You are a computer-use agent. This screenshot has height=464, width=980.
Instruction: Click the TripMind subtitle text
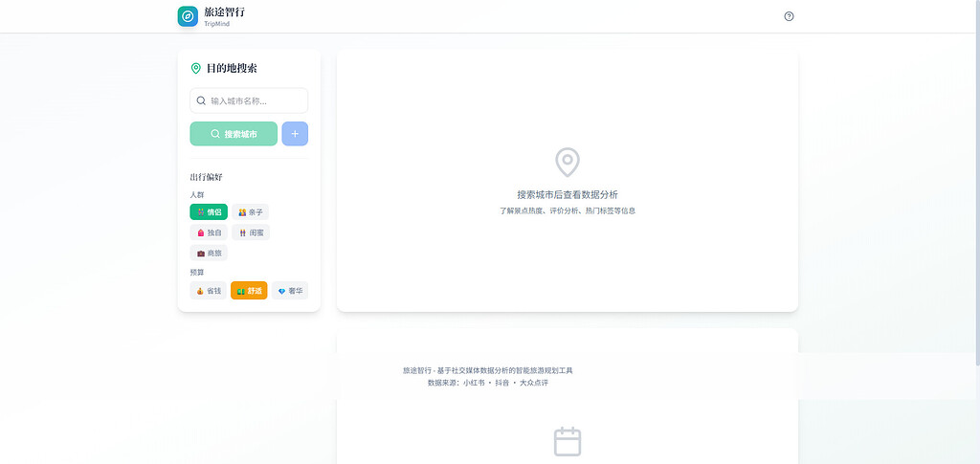217,24
